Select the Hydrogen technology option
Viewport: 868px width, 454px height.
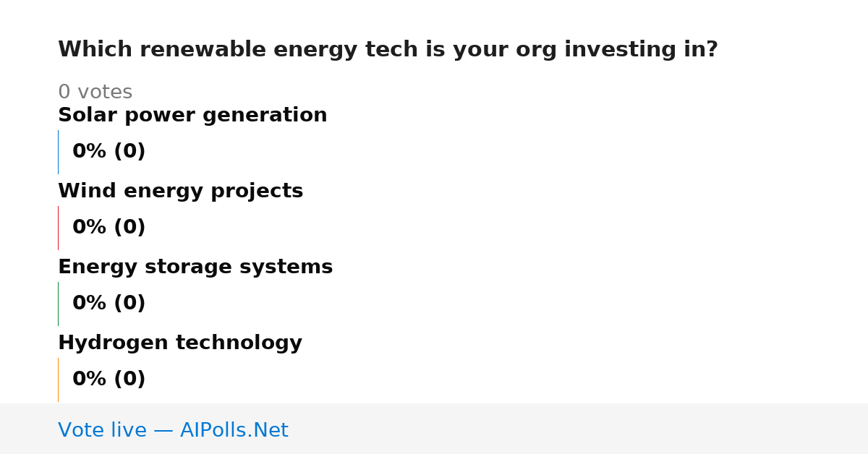[180, 343]
